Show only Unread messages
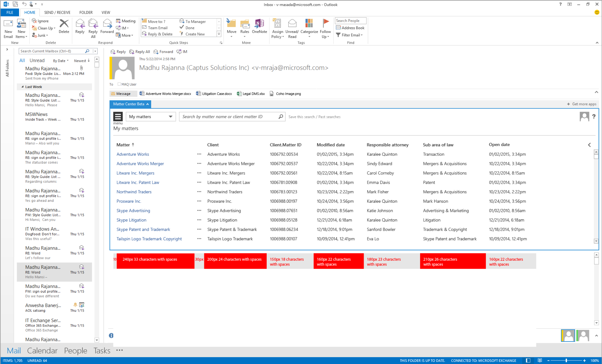 point(37,60)
